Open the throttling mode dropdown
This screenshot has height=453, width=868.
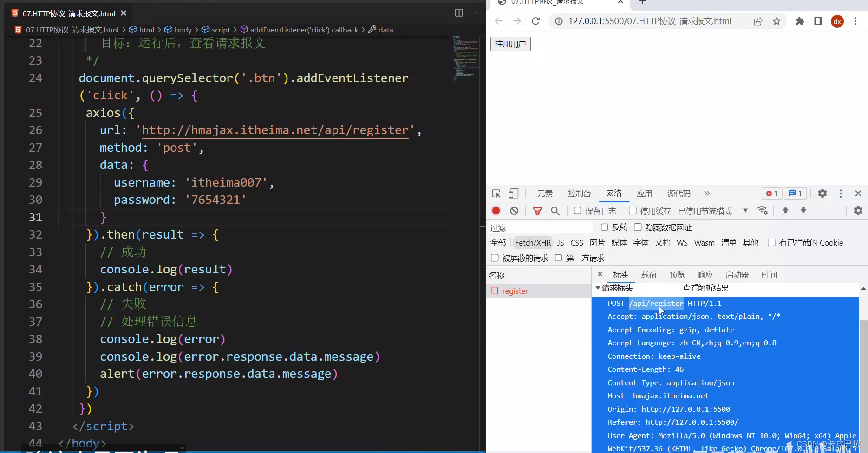tap(745, 211)
